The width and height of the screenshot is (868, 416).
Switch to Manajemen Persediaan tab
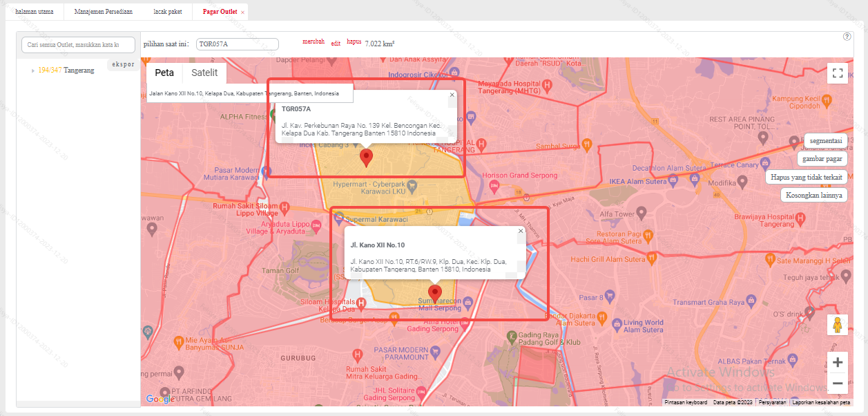(103, 12)
